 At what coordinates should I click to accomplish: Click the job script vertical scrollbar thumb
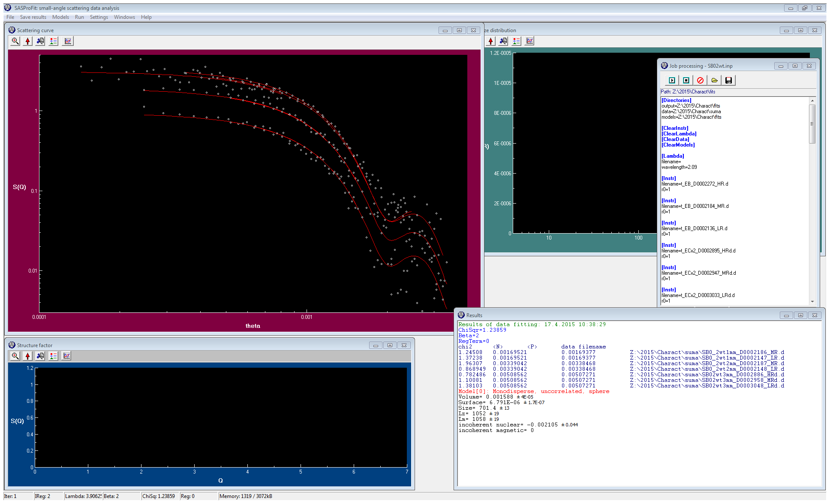coord(812,124)
